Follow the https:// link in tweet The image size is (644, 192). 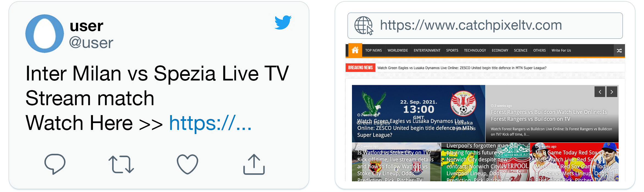pos(210,123)
